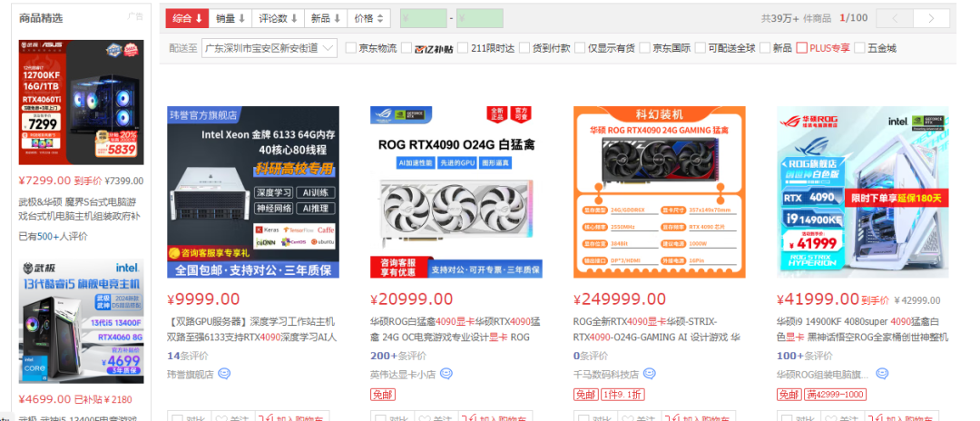The width and height of the screenshot is (980, 421).
Task: Sort results by 销量
Action: [230, 18]
